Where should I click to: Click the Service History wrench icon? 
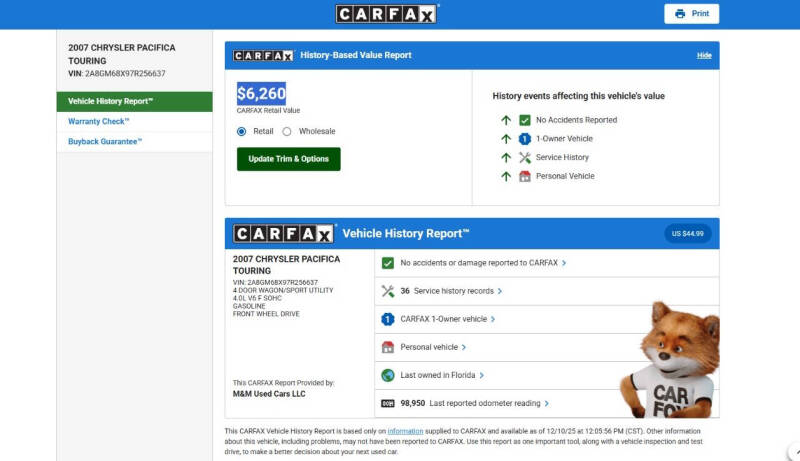pos(525,158)
